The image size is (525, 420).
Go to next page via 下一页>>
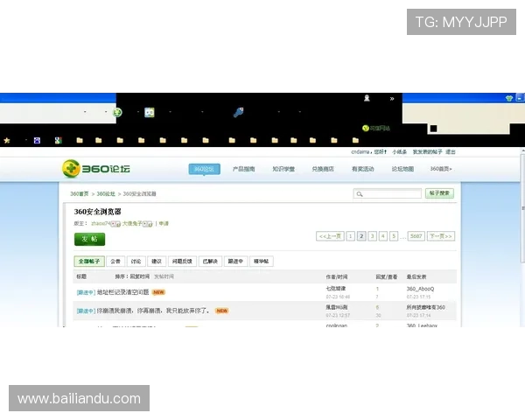(x=441, y=236)
